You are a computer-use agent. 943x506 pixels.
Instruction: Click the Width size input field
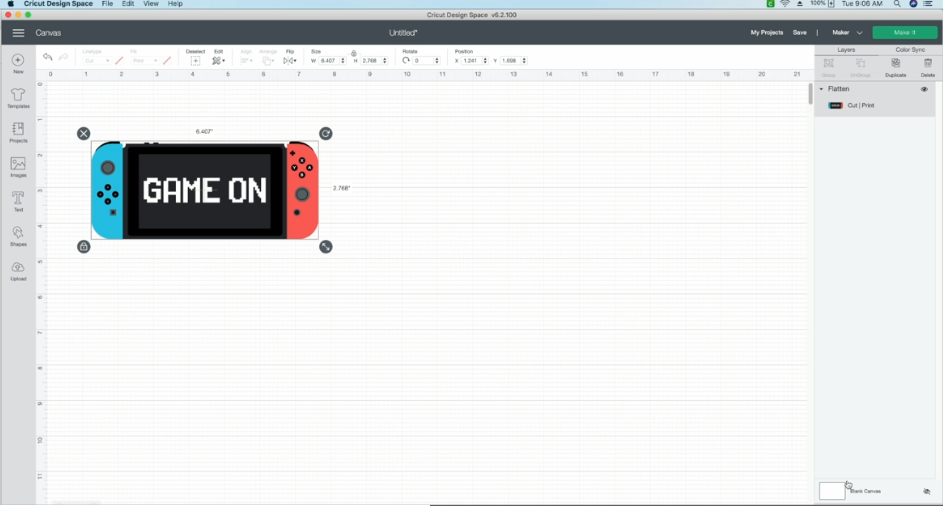click(x=329, y=61)
